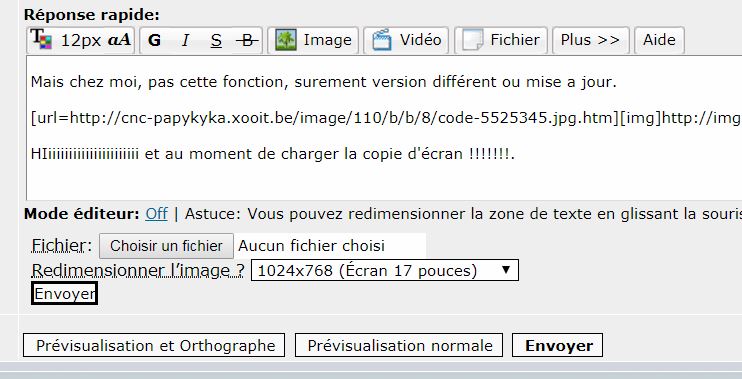
Task: Insert a picture via Image button
Action: [x=313, y=40]
